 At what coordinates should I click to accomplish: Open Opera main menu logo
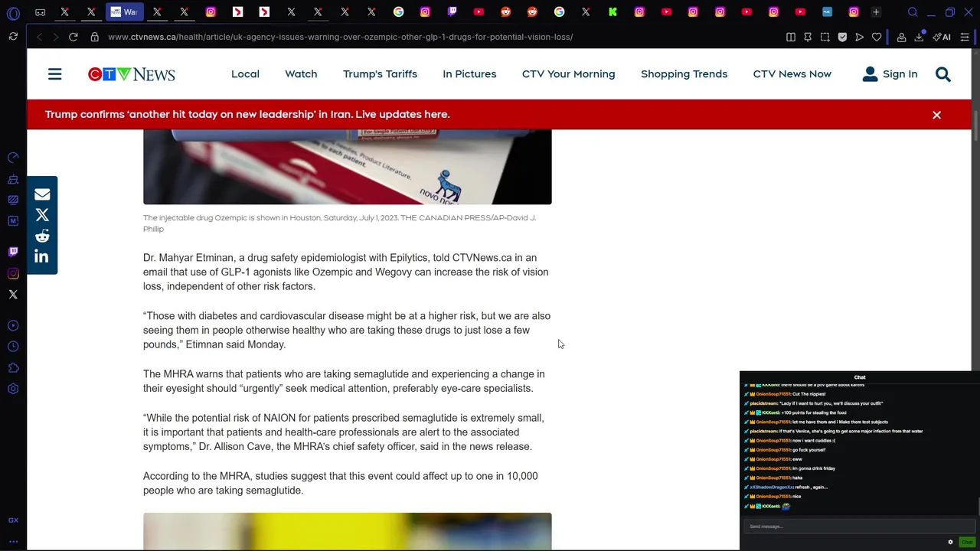13,13
